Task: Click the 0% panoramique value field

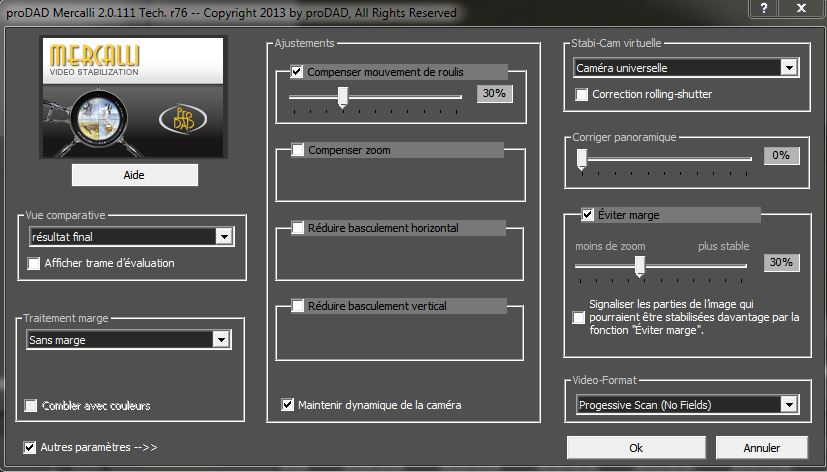Action: [782, 156]
